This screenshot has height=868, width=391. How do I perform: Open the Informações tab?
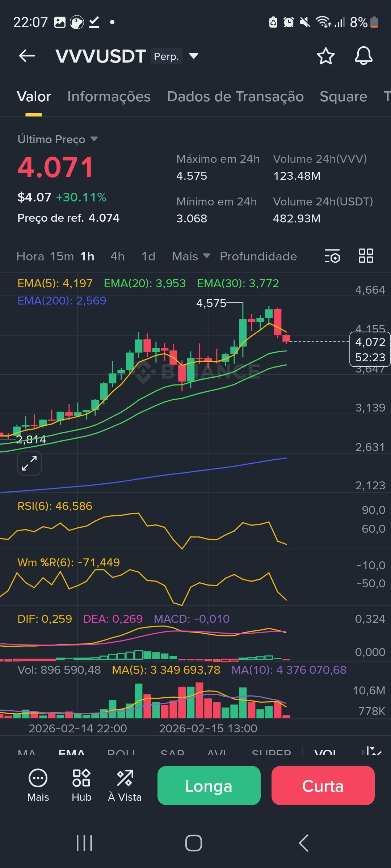(x=109, y=97)
